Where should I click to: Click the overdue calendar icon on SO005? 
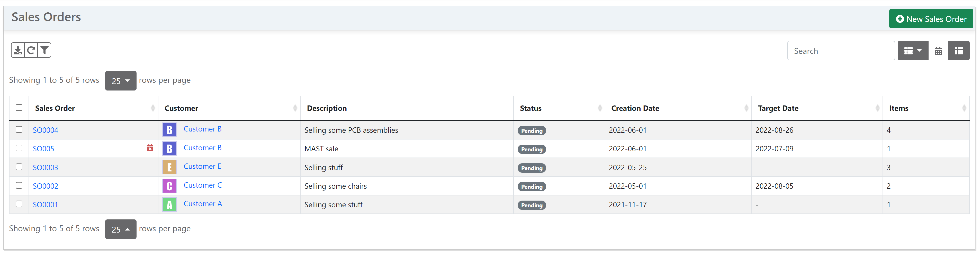point(150,148)
